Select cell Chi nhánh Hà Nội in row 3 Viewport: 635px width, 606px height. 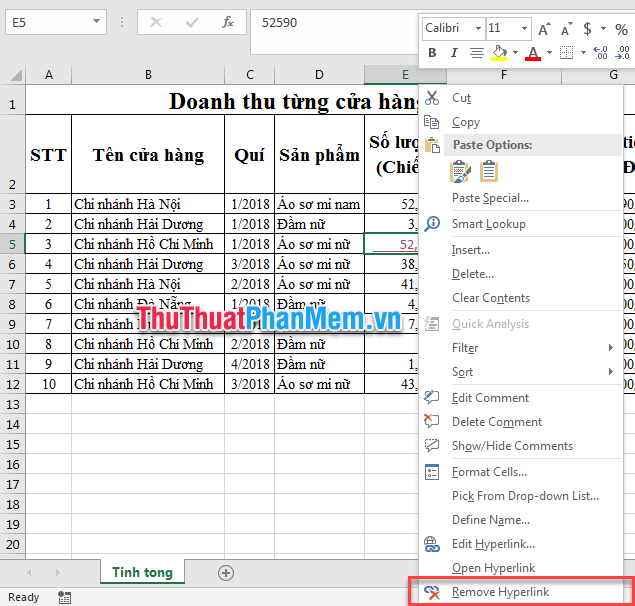coord(148,204)
